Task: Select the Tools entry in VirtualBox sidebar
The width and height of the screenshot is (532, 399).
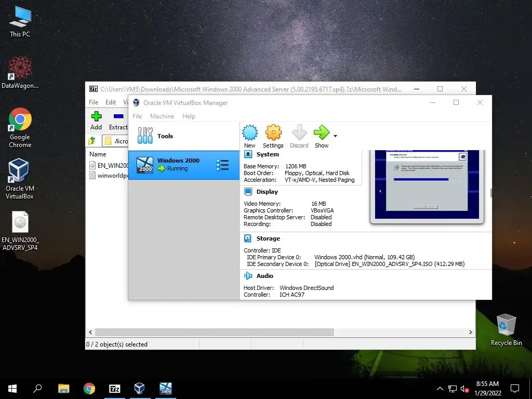Action: [x=183, y=136]
